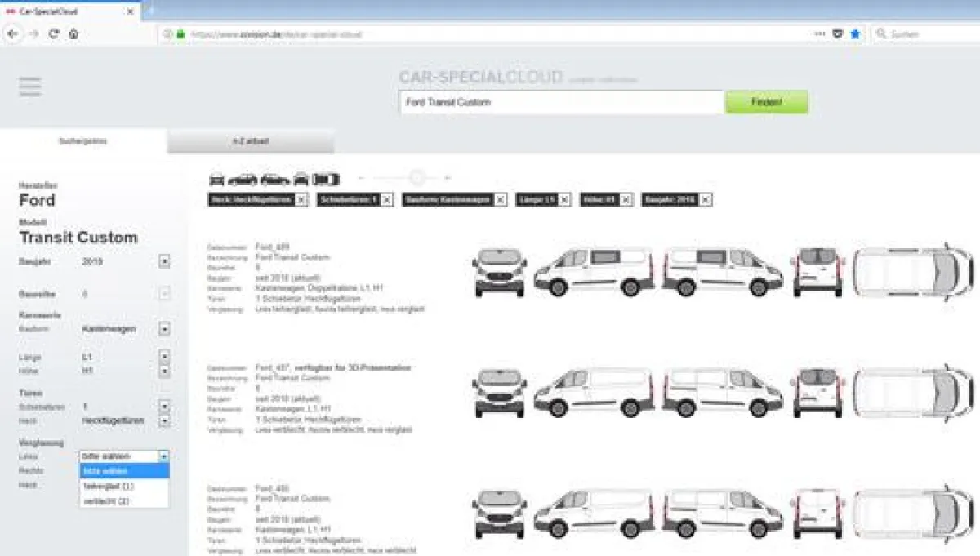Expand the Baujahr dropdown
Viewport: 980px width, 556px height.
tap(164, 262)
